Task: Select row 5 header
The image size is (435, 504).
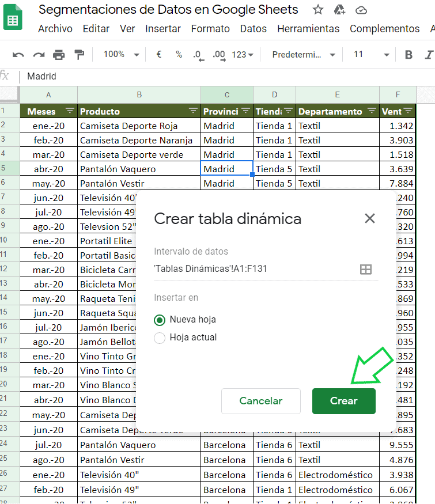Action: point(10,168)
